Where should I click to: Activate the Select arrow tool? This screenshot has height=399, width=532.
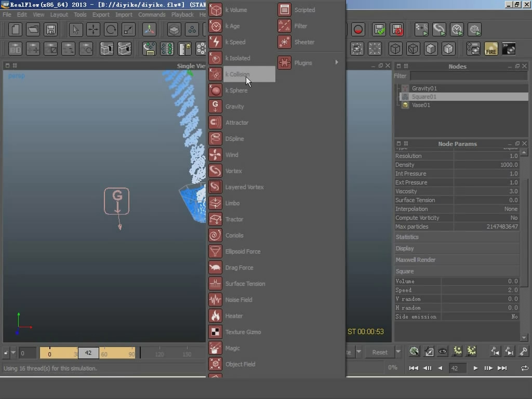[x=76, y=30]
